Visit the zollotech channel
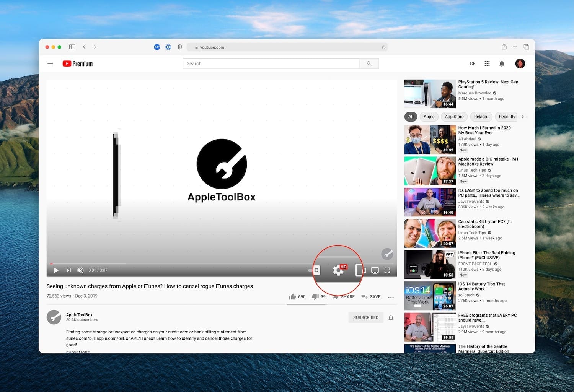 click(466, 295)
